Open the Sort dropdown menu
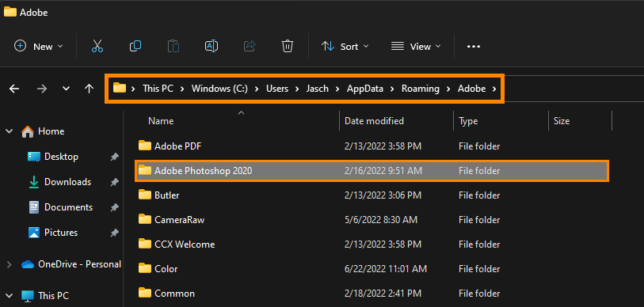Screen dimensions: 644x307 345,47
